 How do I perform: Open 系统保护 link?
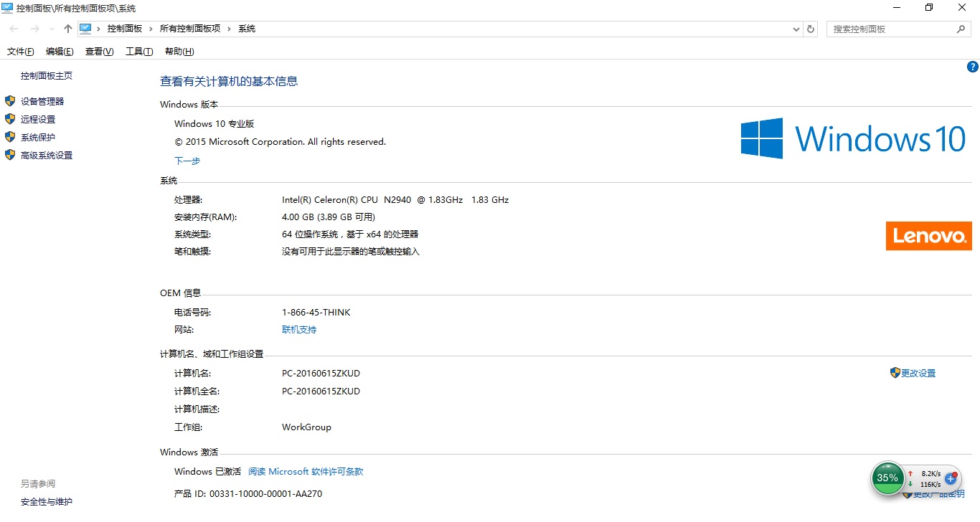click(38, 138)
